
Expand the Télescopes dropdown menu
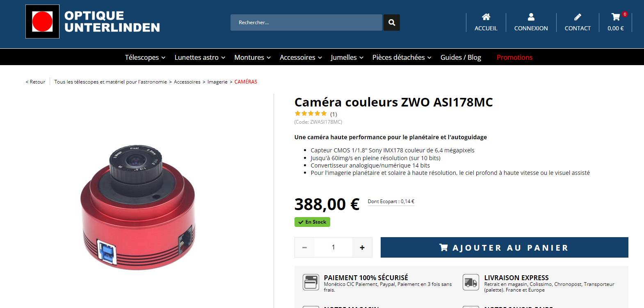(x=145, y=57)
